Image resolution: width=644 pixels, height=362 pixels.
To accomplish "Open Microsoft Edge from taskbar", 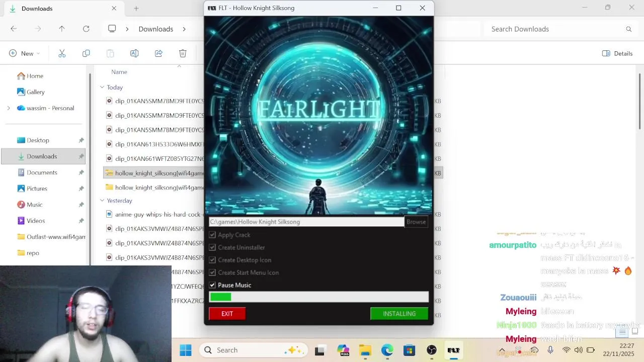I will (x=387, y=350).
